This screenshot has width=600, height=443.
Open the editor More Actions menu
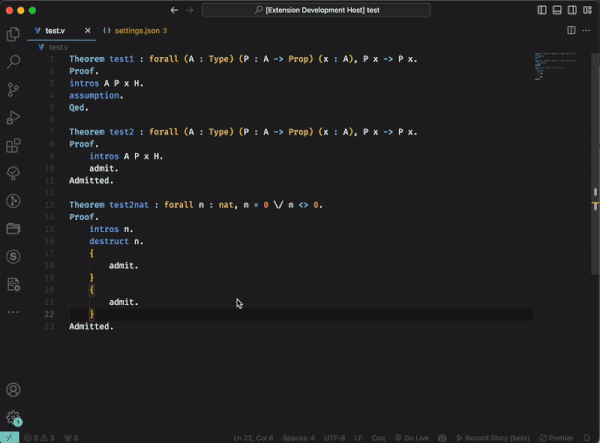click(x=586, y=30)
